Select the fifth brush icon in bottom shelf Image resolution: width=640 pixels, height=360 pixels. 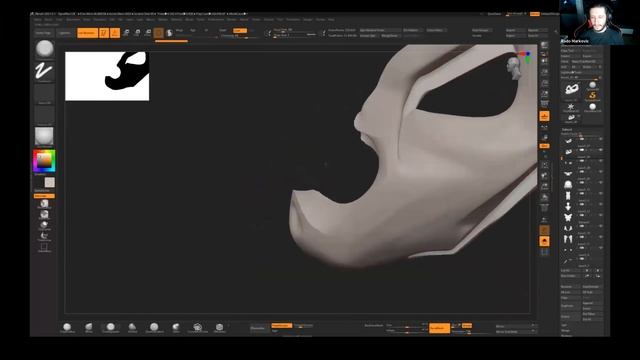(x=154, y=327)
